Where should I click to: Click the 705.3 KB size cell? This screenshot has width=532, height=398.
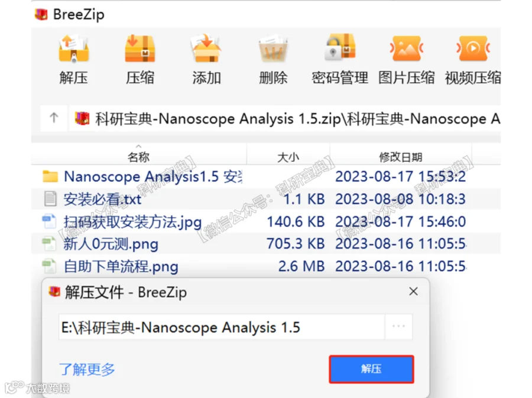point(296,244)
